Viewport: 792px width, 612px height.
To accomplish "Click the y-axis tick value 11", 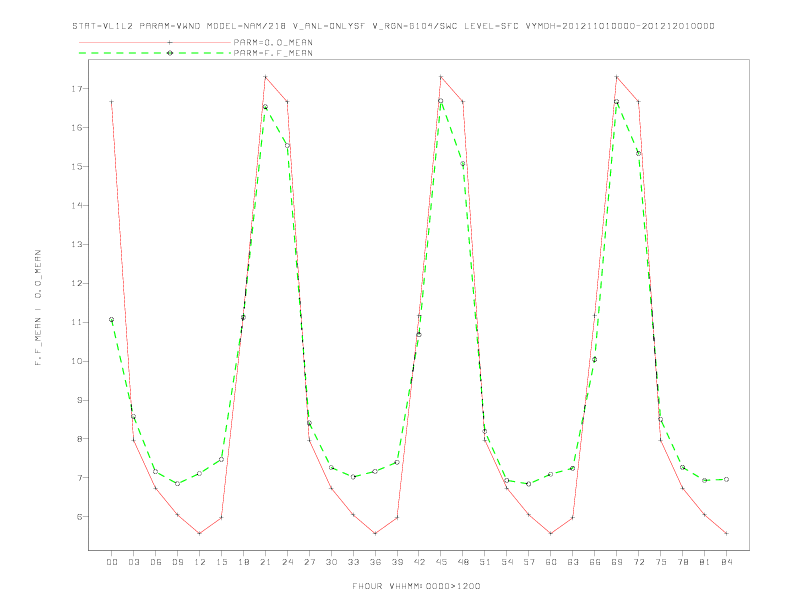I will tap(77, 322).
